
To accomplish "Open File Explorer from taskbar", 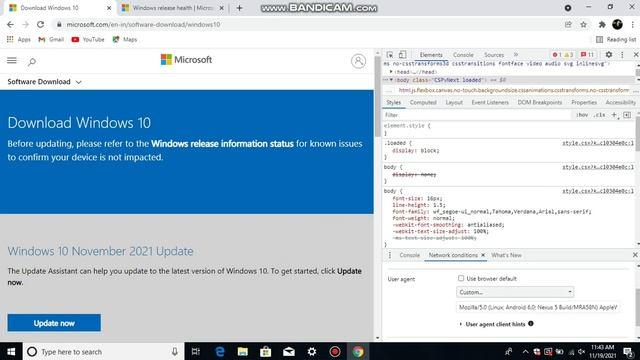I will 243,351.
